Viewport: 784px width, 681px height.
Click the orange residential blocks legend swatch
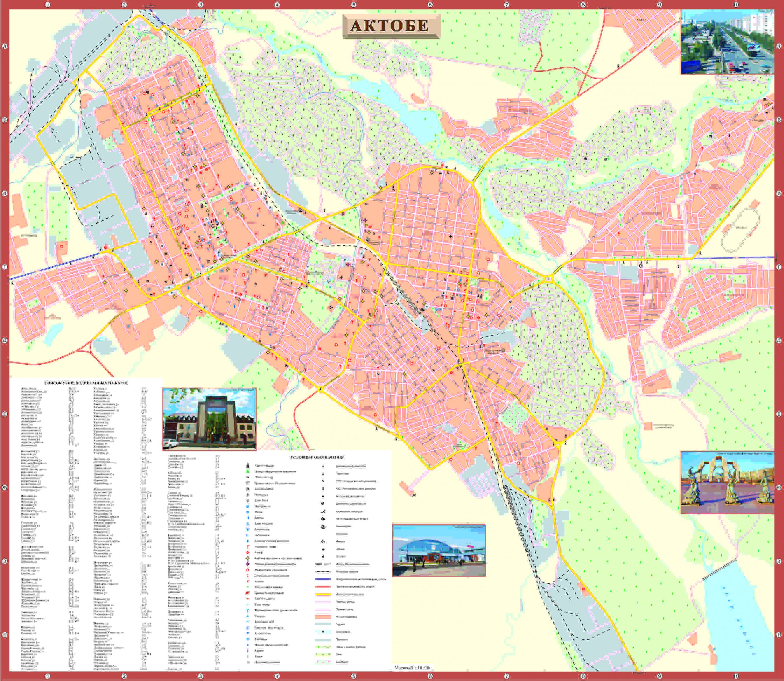click(x=323, y=617)
